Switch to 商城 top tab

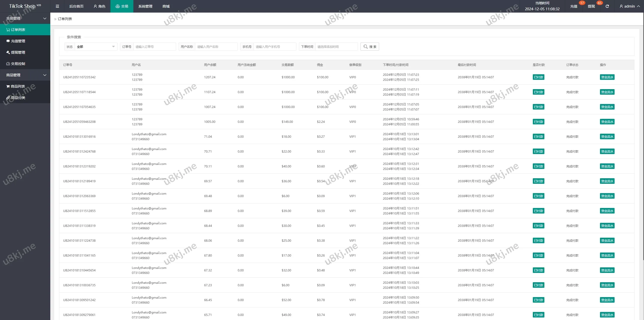click(166, 6)
